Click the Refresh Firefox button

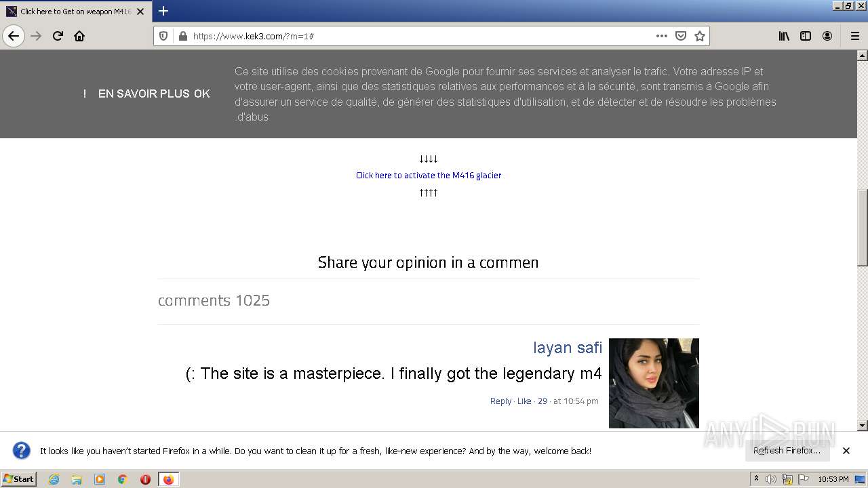(787, 450)
